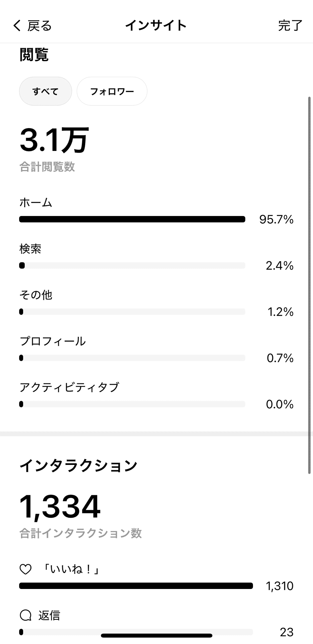Click the 「いいね！」 1,310 interaction bar
The image size is (313, 644).
click(136, 586)
